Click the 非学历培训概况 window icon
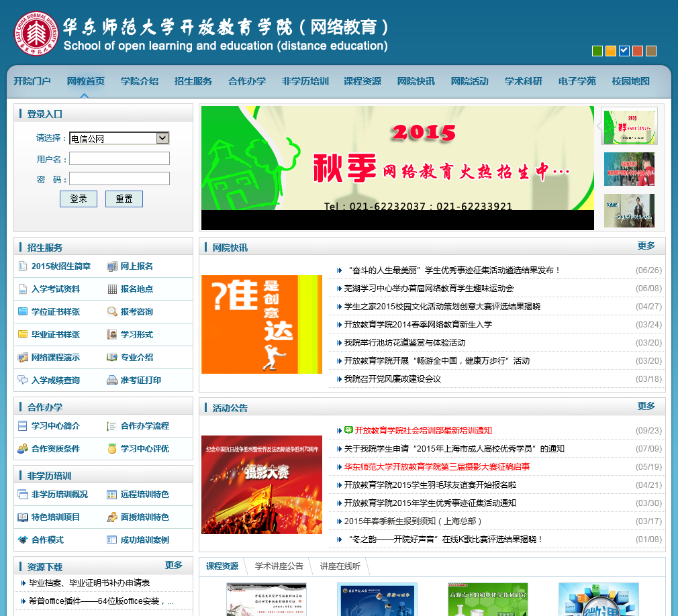The image size is (678, 616). coord(22,494)
